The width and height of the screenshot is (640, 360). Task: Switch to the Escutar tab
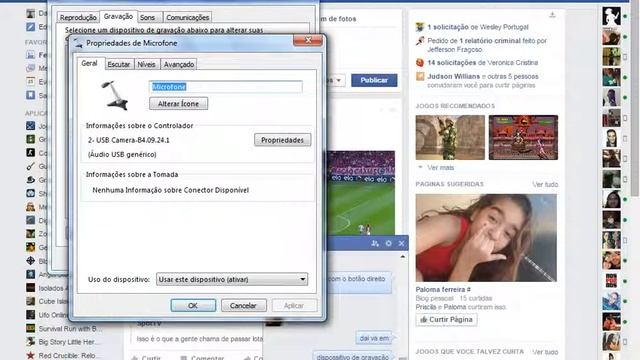tap(118, 64)
